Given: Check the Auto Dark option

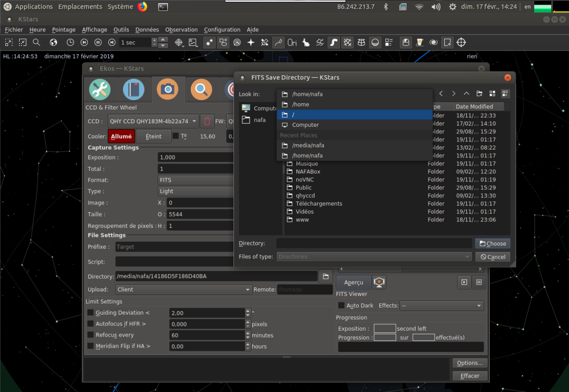Looking at the screenshot, I should tap(341, 306).
